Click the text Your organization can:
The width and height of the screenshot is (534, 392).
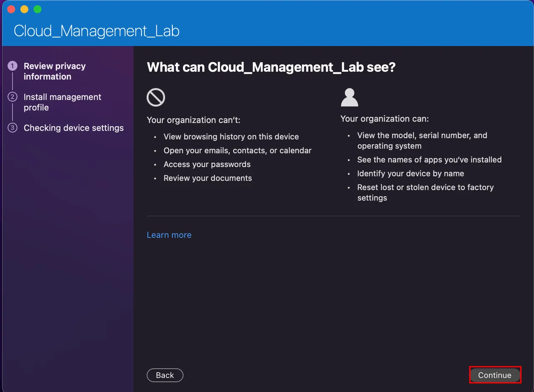pyautogui.click(x=385, y=119)
